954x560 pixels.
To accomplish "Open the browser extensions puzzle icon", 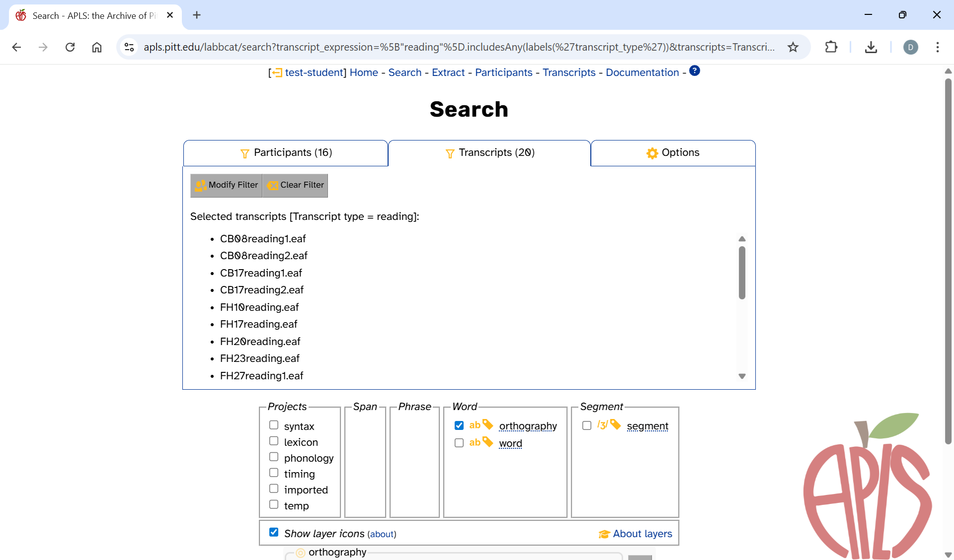I will click(x=831, y=47).
